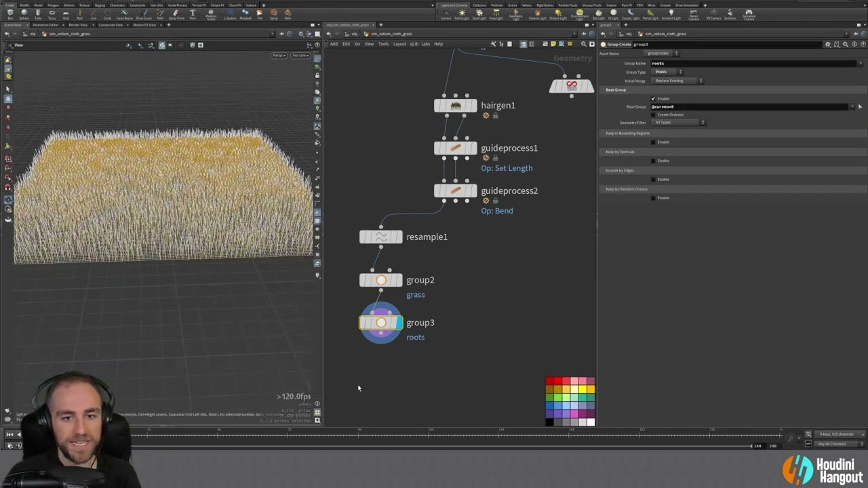The width and height of the screenshot is (868, 488).
Task: Click the Group Name roots input field
Action: (x=753, y=63)
